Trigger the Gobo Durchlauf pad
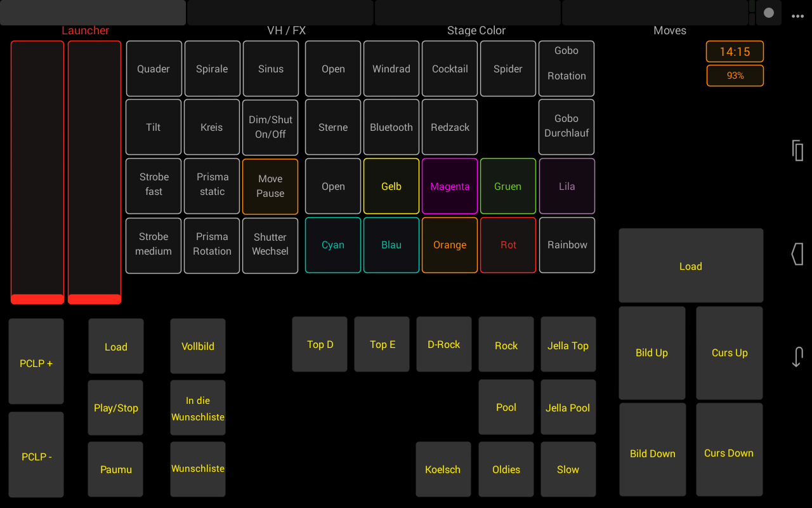Screen dimensions: 812x508 (x=566, y=127)
